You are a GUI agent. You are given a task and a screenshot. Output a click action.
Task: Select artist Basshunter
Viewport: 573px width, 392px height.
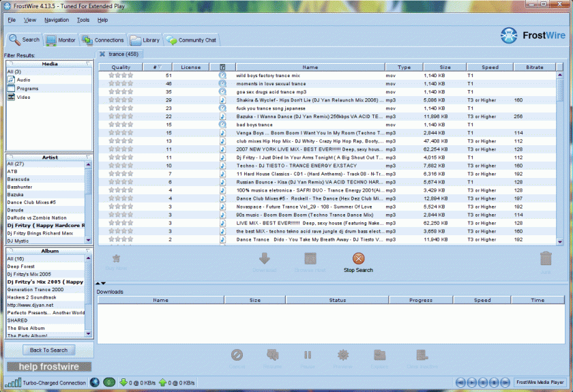pos(46,187)
